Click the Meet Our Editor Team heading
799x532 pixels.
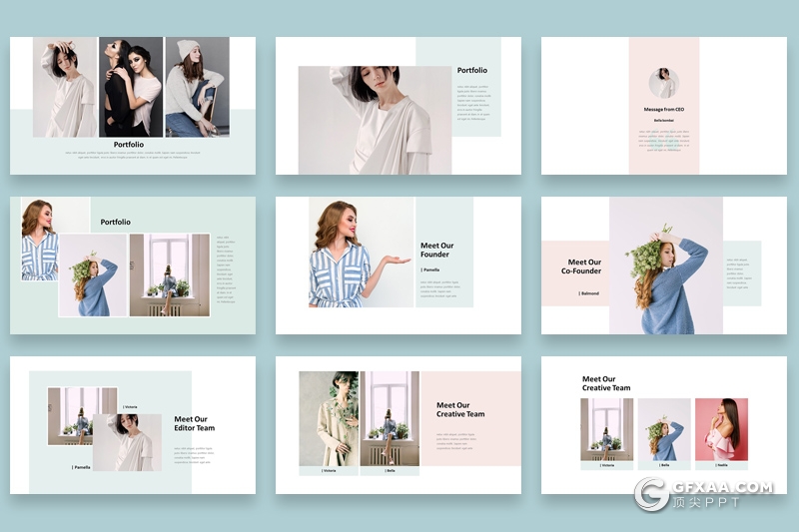(x=194, y=424)
